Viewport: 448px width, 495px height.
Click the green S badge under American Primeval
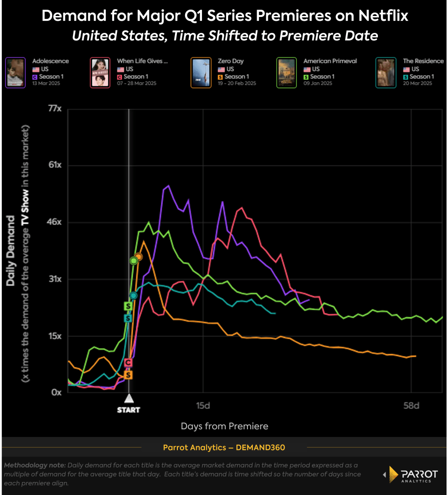click(305, 76)
